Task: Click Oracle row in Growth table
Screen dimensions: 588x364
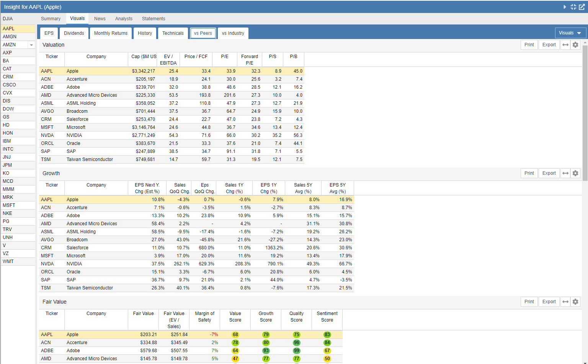Action: (196, 272)
